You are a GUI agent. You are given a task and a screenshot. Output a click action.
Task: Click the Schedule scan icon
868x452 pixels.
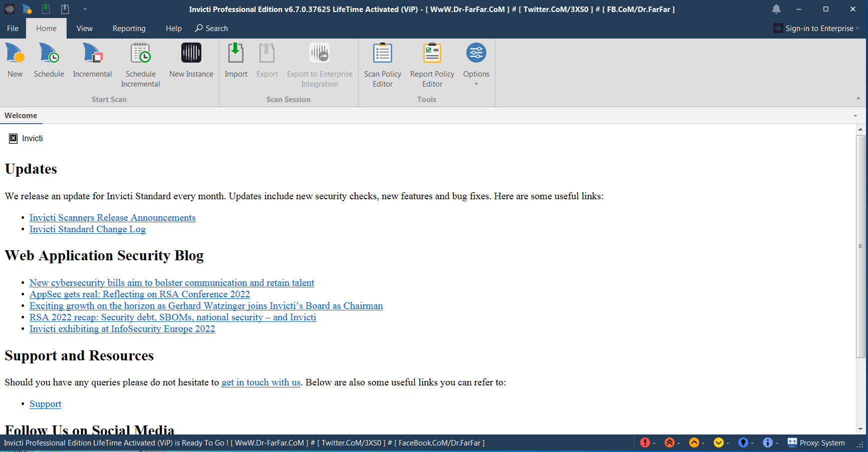(x=49, y=60)
